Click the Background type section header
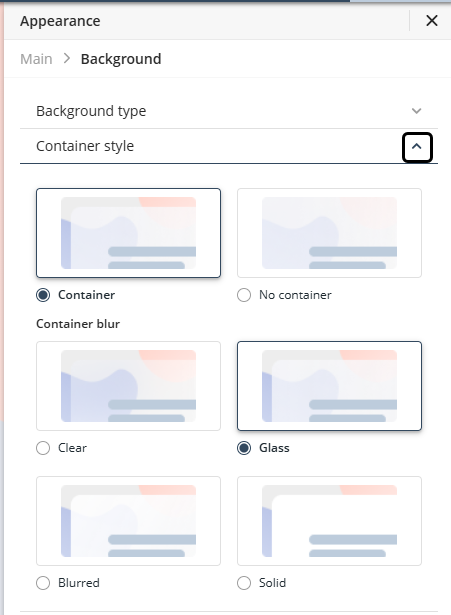Image resolution: width=451 pixels, height=615 pixels. pyautogui.click(x=229, y=111)
